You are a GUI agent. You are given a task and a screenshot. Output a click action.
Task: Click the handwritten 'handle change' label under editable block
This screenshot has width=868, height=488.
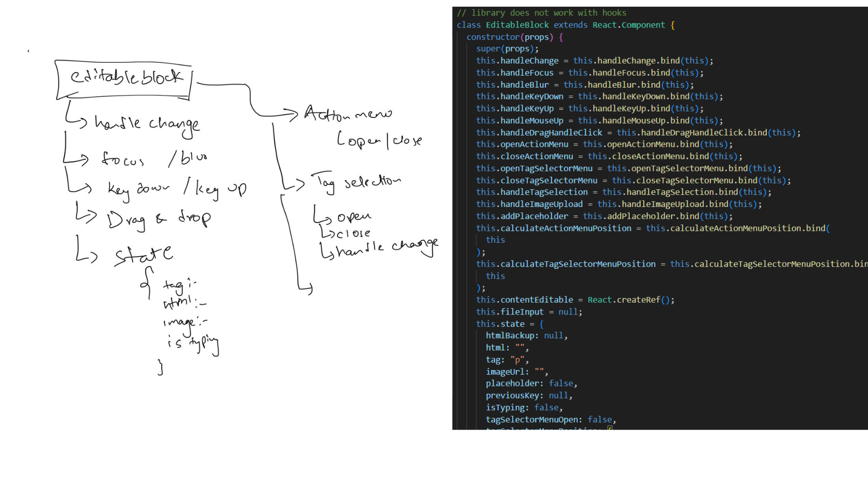147,124
